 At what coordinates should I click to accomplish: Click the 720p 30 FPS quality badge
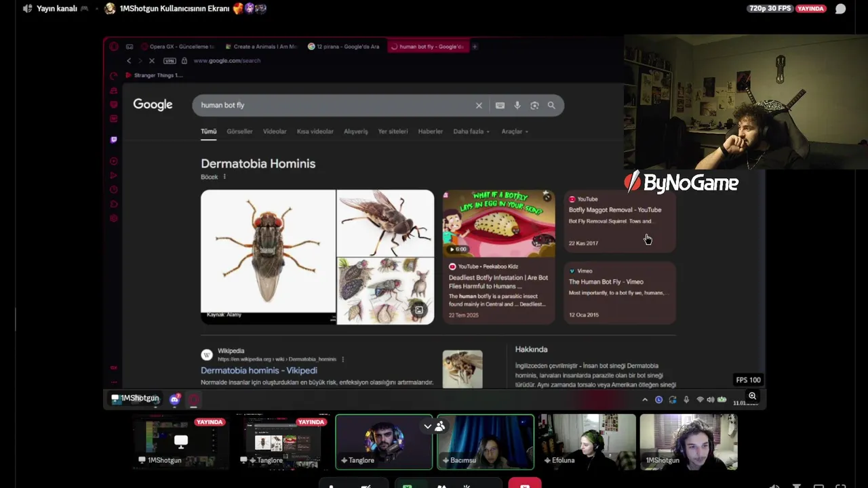[770, 9]
